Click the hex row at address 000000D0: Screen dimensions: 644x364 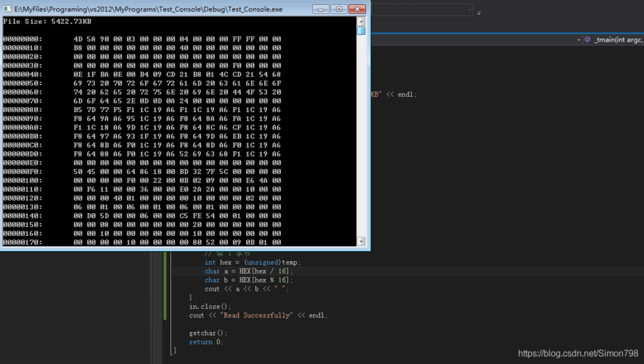click(142, 154)
